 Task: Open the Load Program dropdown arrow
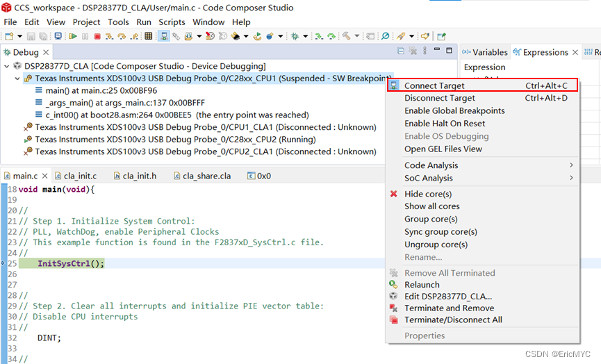coord(199,36)
